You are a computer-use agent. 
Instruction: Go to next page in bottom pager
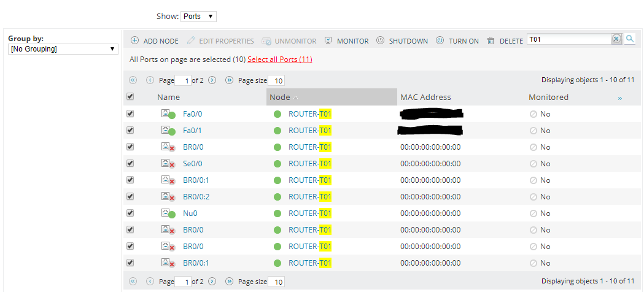[212, 282]
